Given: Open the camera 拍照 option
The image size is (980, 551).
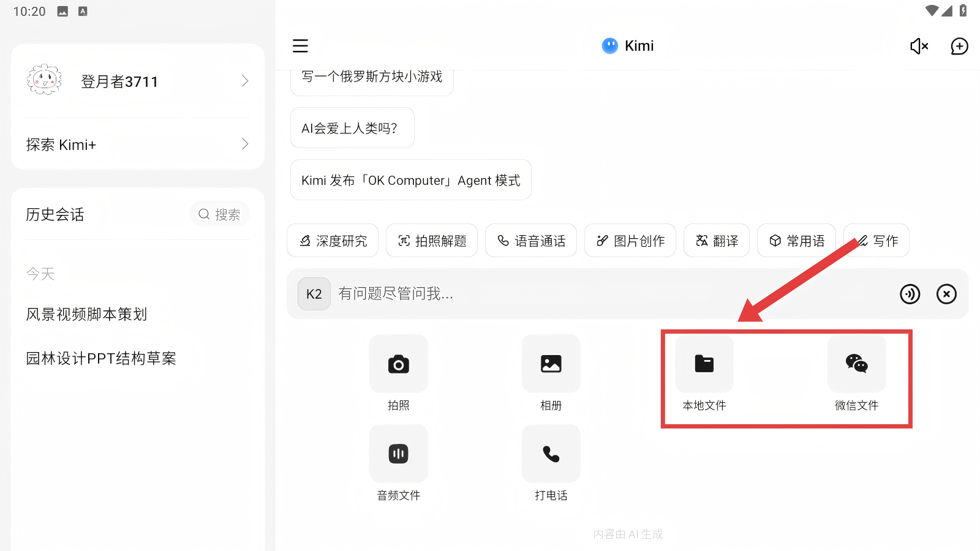Looking at the screenshot, I should click(398, 364).
